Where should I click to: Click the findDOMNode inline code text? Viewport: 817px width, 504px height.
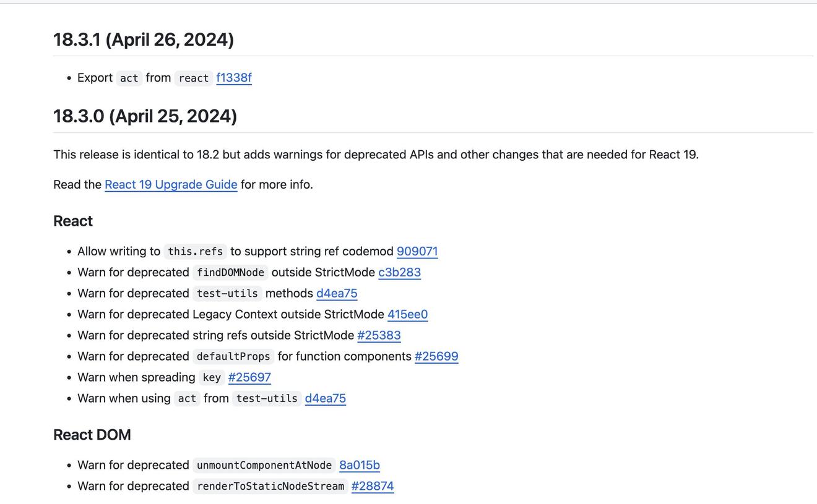click(230, 272)
